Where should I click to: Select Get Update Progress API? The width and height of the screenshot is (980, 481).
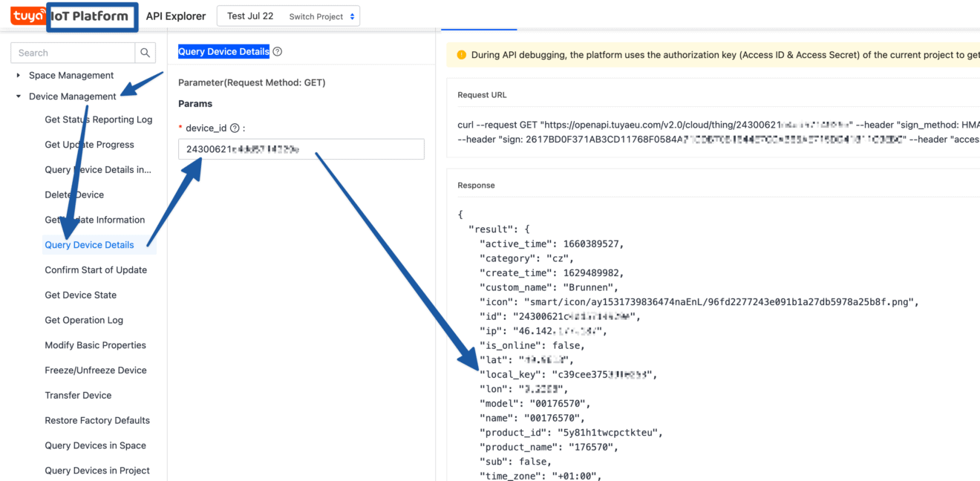89,145
